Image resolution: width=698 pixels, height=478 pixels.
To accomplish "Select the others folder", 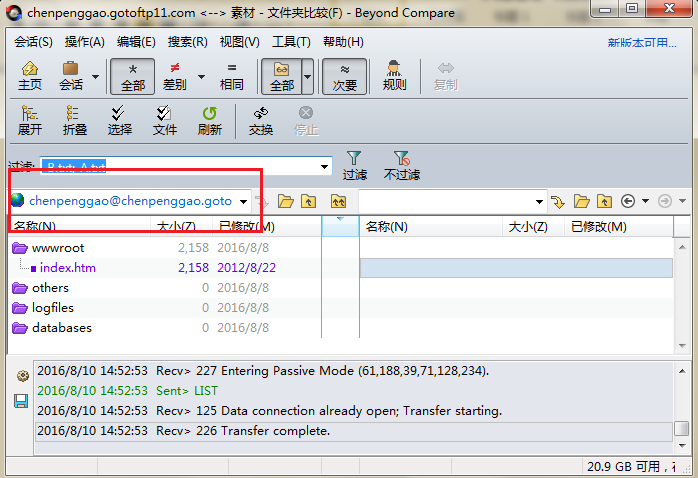I will 50,288.
